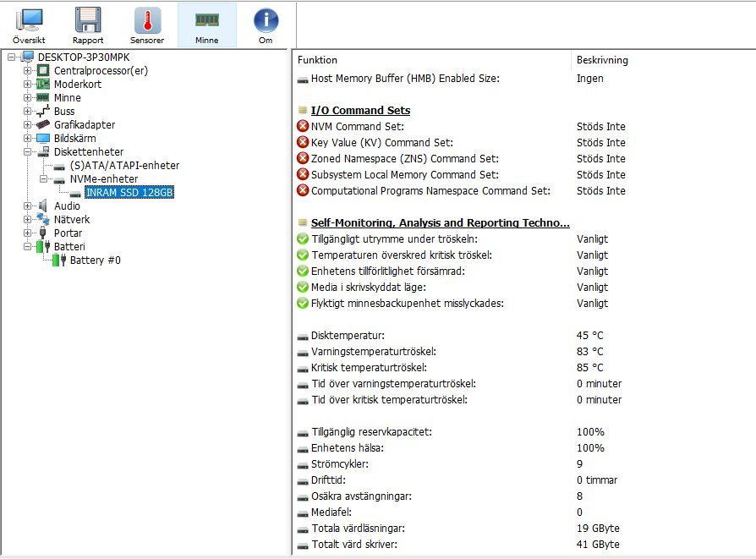Click the bus icon beside Buss

43,111
